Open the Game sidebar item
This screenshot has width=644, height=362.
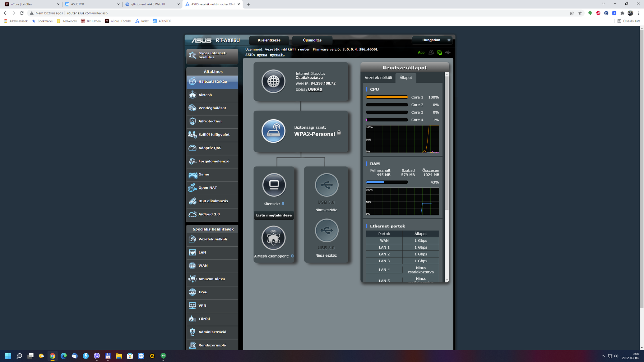click(x=212, y=175)
